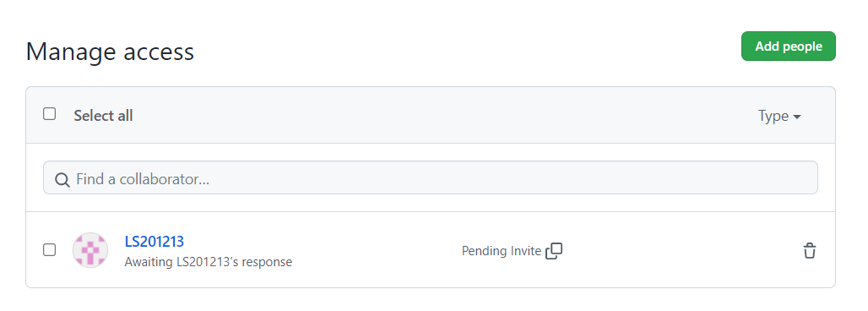Click the green Add people button

tap(789, 46)
